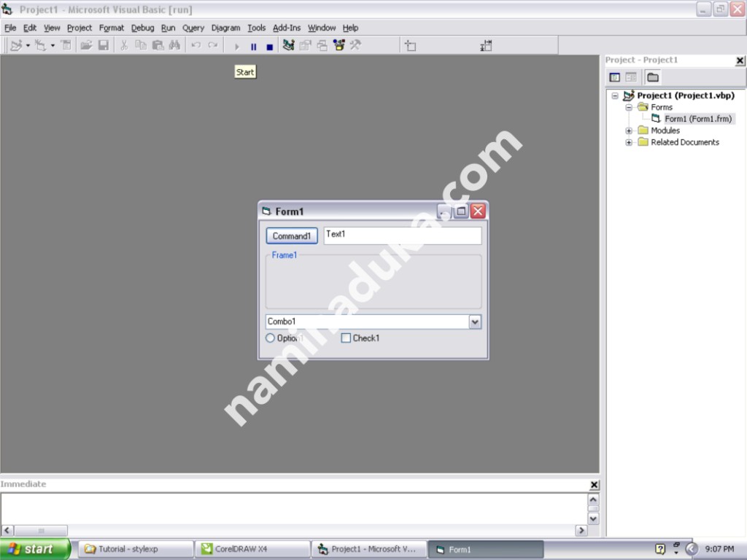Click the position coordinates indicator icon

(410, 46)
